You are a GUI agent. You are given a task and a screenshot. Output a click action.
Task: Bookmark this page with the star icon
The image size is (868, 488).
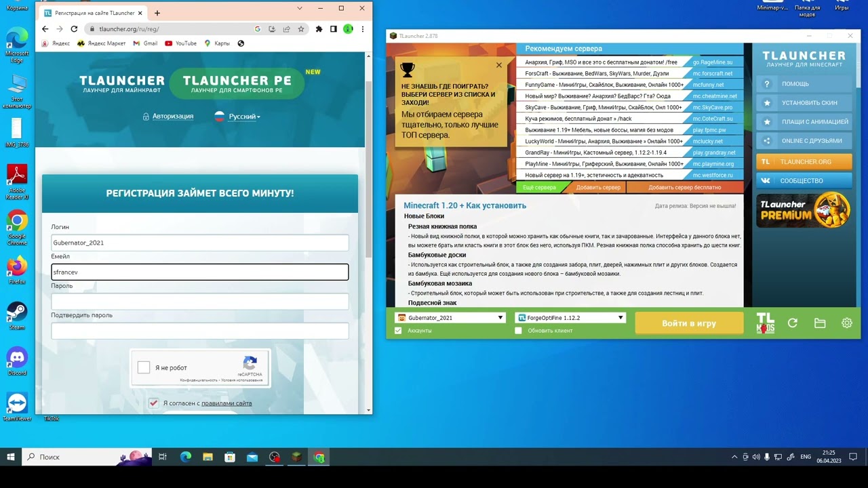301,29
